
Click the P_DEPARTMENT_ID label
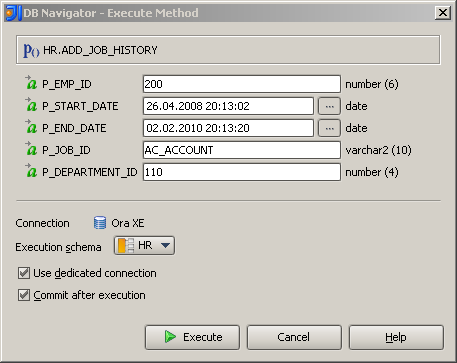[90, 172]
